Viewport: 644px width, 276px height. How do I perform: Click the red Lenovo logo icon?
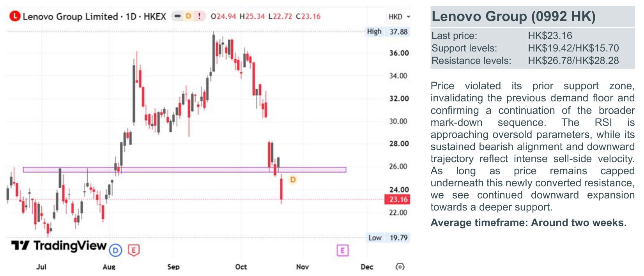coord(15,16)
